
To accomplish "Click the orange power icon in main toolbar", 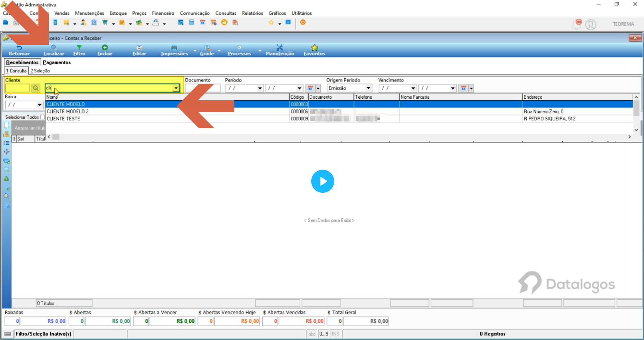I will tap(303, 22).
